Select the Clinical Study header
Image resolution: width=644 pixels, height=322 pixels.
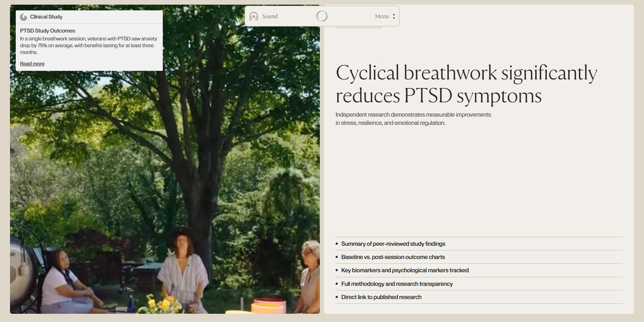coord(46,16)
